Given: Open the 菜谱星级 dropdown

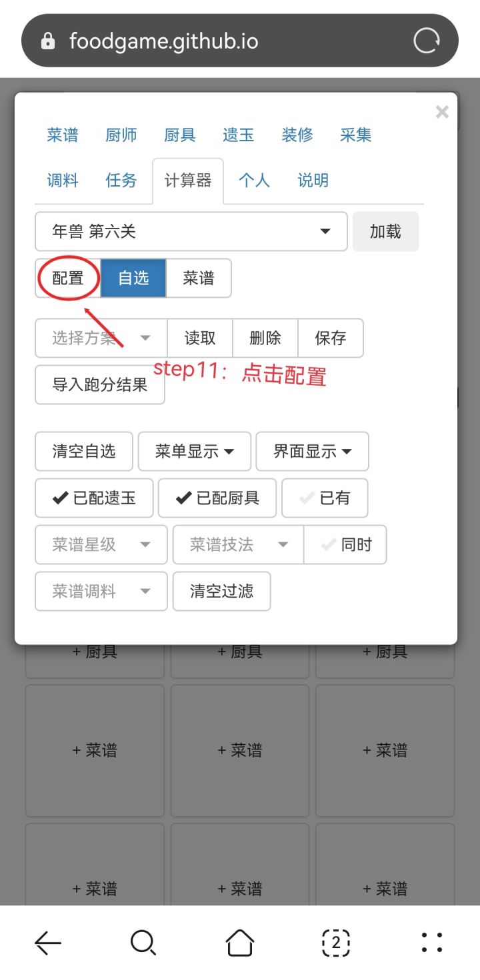Looking at the screenshot, I should (x=101, y=545).
